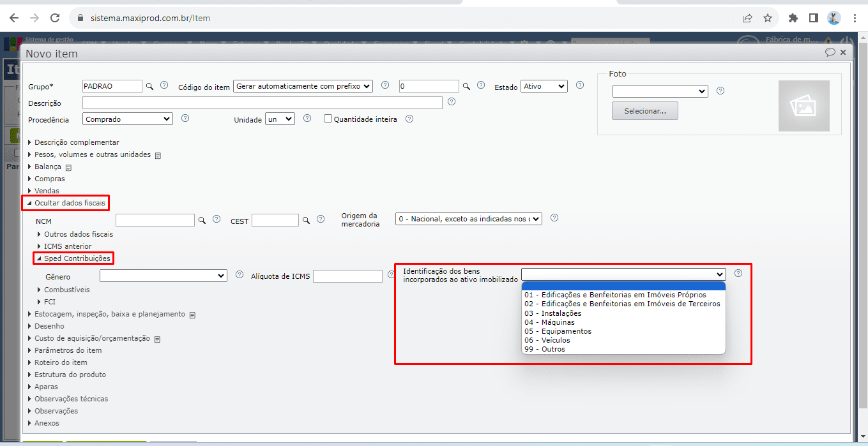Screen dimensions: 868x446
Task: Click help icon beside Unidade dropdown
Action: point(307,118)
